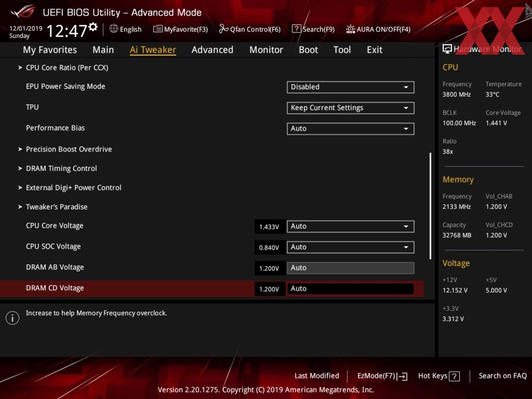532x399 pixels.
Task: Click the Hot Keys question mark icon
Action: point(454,376)
